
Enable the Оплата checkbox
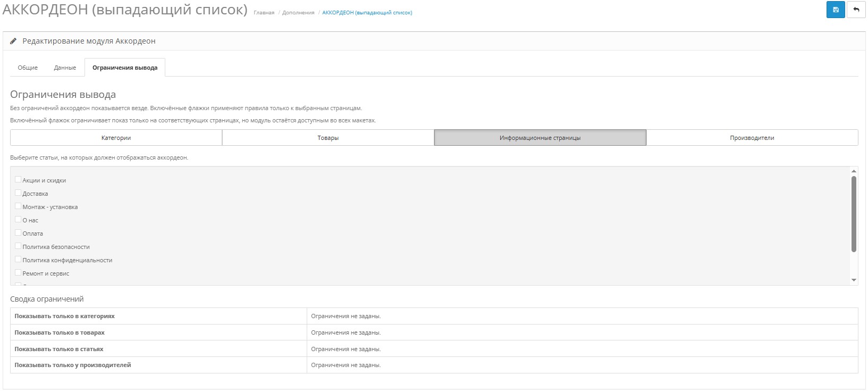(18, 233)
